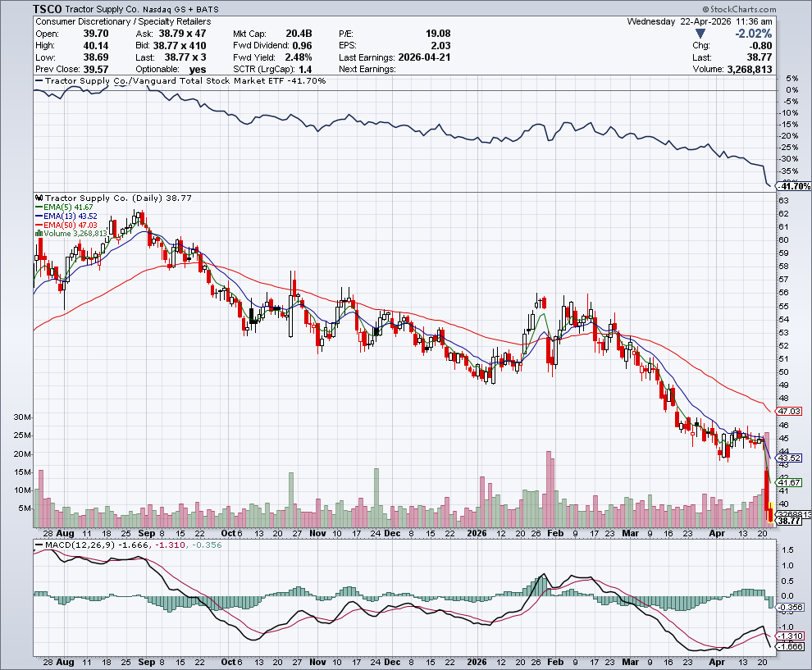Click the P/E value 19.08
The width and height of the screenshot is (812, 670).
[438, 34]
